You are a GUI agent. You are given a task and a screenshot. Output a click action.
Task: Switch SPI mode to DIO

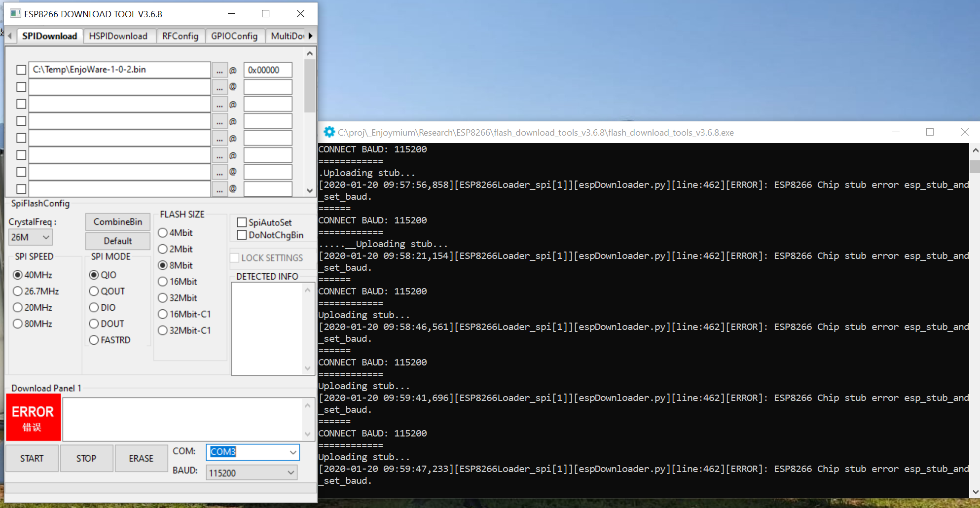tap(94, 307)
